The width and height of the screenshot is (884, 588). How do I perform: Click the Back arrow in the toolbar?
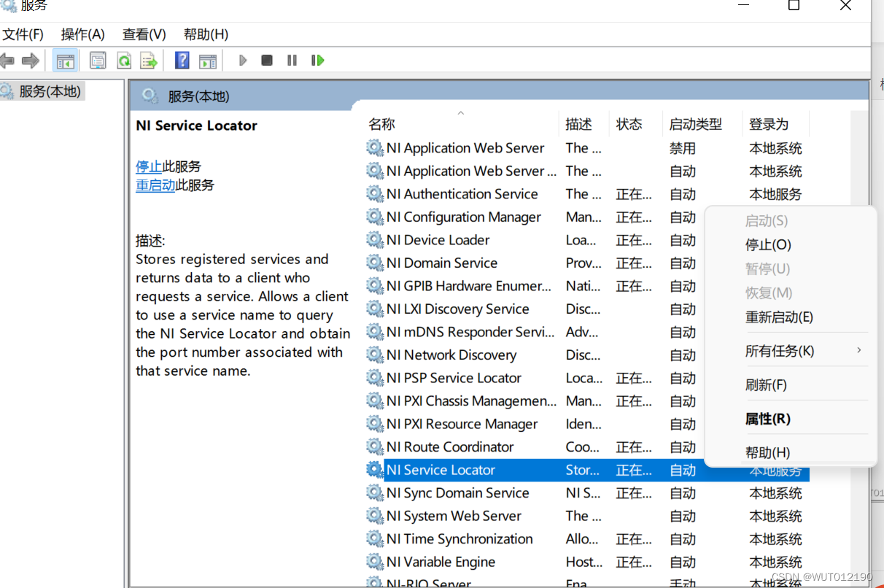point(7,61)
